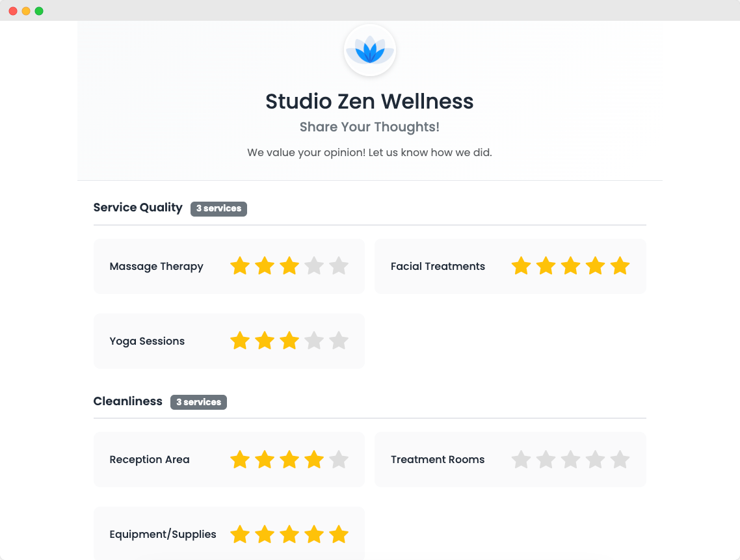Rate Treatment Rooms three stars
The width and height of the screenshot is (740, 560).
570,460
